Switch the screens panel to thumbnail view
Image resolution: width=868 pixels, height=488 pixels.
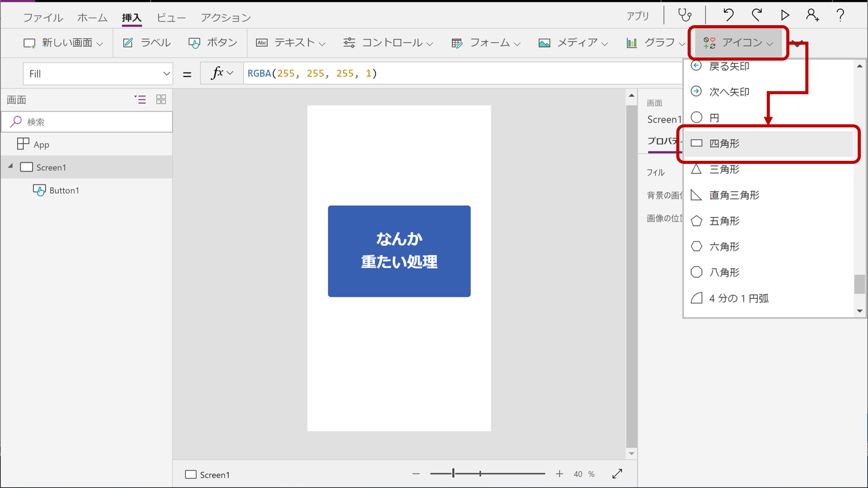point(161,99)
